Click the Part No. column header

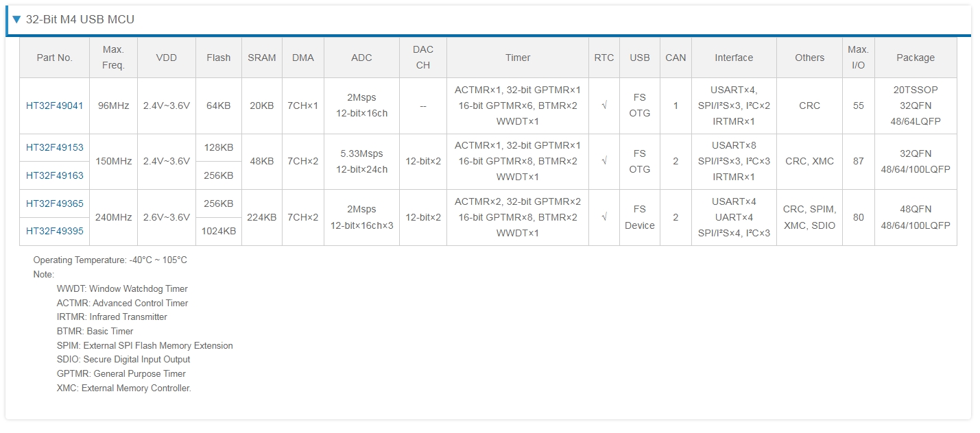[x=55, y=58]
